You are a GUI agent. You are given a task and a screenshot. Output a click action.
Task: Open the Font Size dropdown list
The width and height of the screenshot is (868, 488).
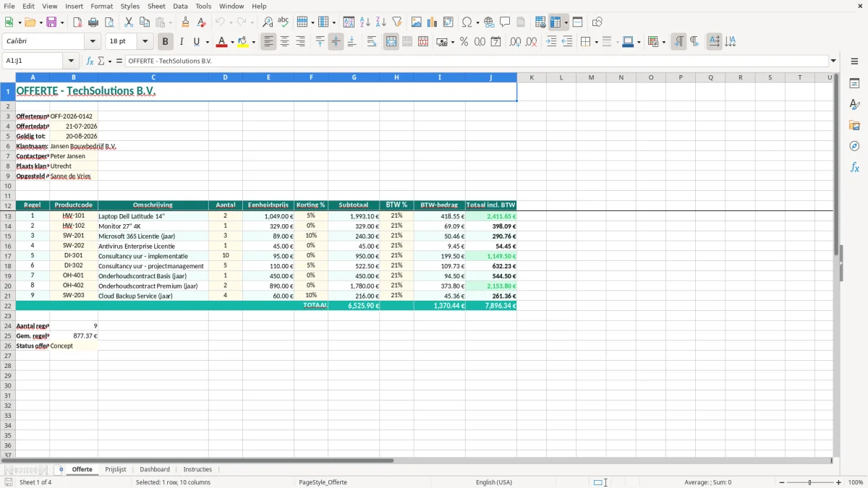click(x=145, y=42)
